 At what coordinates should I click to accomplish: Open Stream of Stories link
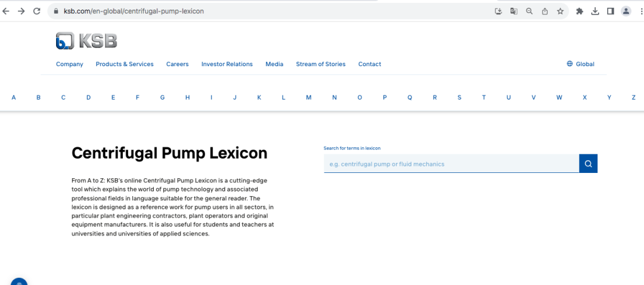(x=321, y=64)
